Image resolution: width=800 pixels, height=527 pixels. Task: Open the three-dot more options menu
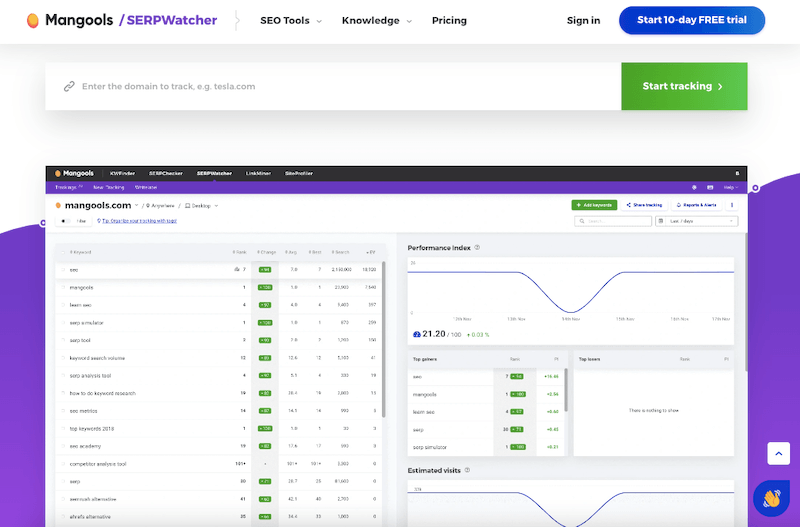pyautogui.click(x=732, y=205)
